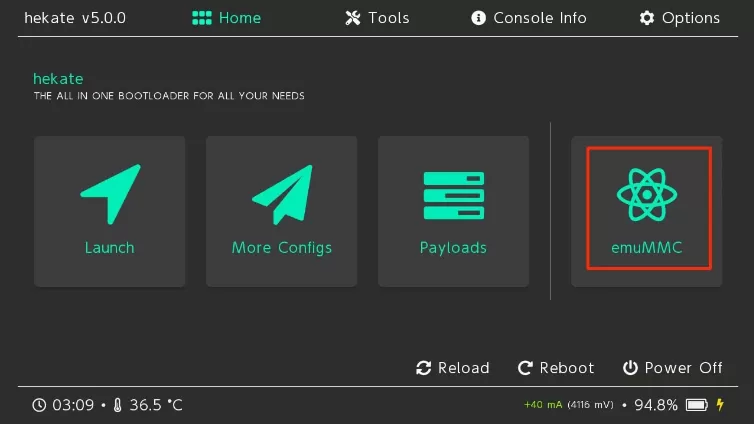
Task: Select the More Configs label
Action: pyautogui.click(x=282, y=248)
